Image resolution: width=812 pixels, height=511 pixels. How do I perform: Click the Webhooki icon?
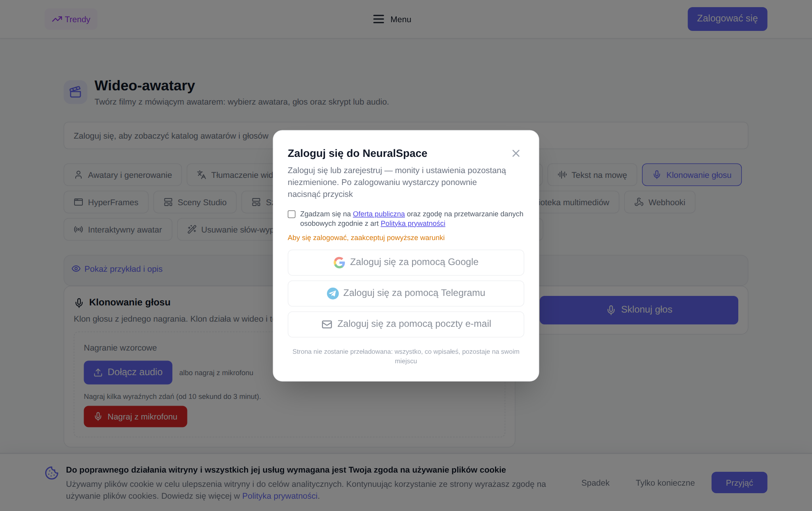[x=639, y=202]
